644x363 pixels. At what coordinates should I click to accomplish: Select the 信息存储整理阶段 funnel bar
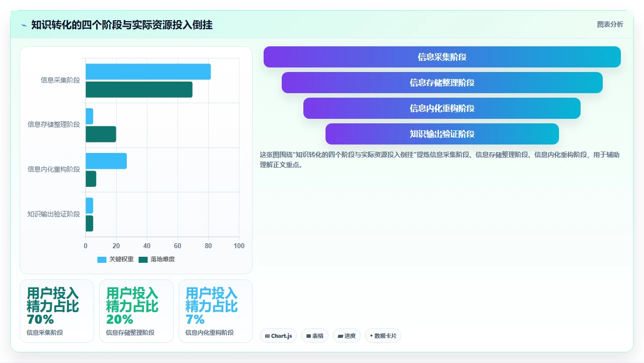tap(442, 83)
